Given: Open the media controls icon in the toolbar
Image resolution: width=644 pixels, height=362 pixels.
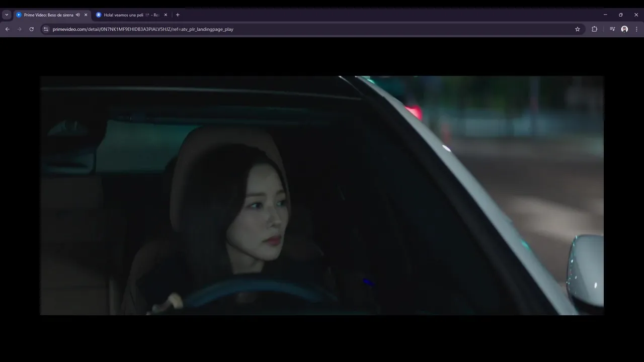Looking at the screenshot, I should [x=612, y=29].
